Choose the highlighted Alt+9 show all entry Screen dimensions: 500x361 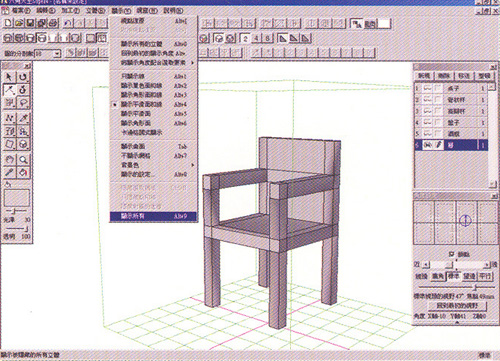pos(153,216)
